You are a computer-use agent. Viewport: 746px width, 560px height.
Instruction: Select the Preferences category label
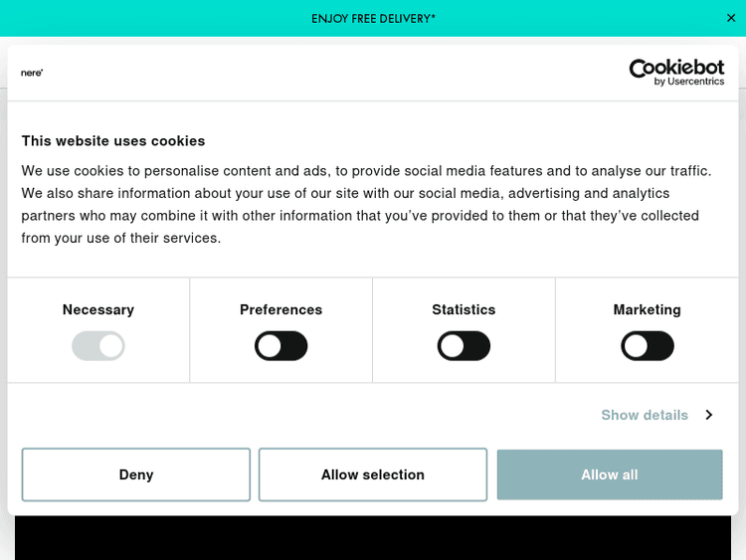pyautogui.click(x=281, y=309)
